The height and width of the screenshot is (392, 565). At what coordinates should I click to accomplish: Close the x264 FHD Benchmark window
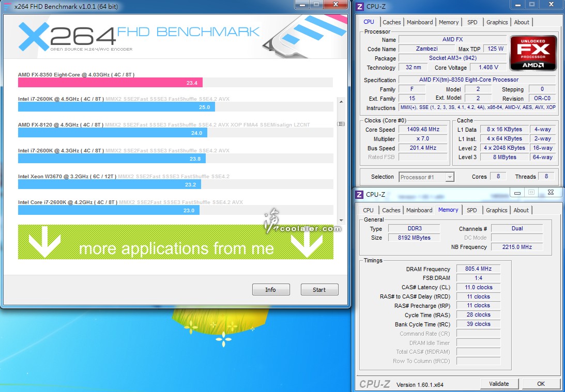pyautogui.click(x=335, y=5)
